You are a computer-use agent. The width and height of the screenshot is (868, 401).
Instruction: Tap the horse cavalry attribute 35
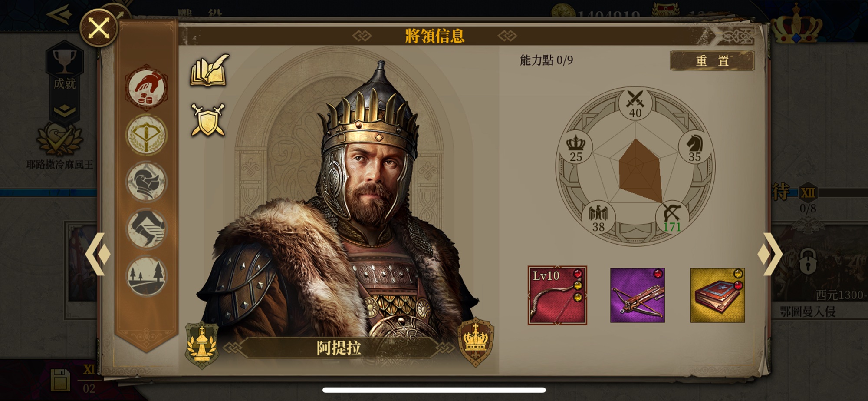[695, 148]
